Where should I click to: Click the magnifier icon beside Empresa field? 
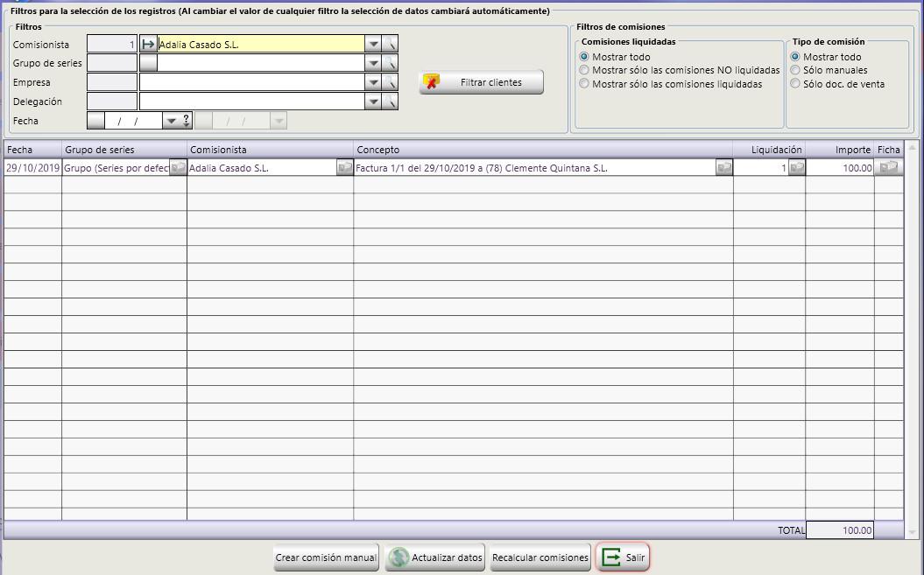391,83
